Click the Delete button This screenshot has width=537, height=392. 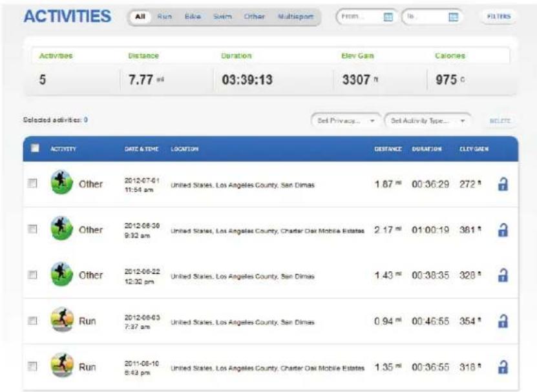tap(500, 121)
